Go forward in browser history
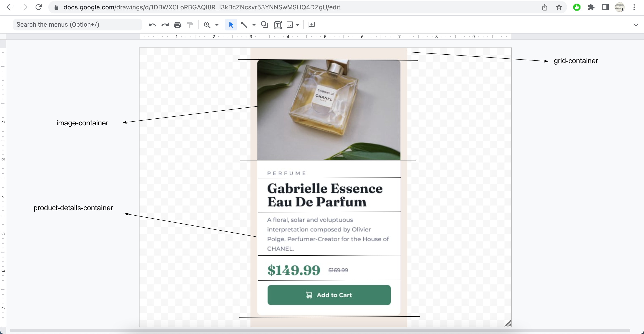Image resolution: width=644 pixels, height=334 pixels. 24,7
